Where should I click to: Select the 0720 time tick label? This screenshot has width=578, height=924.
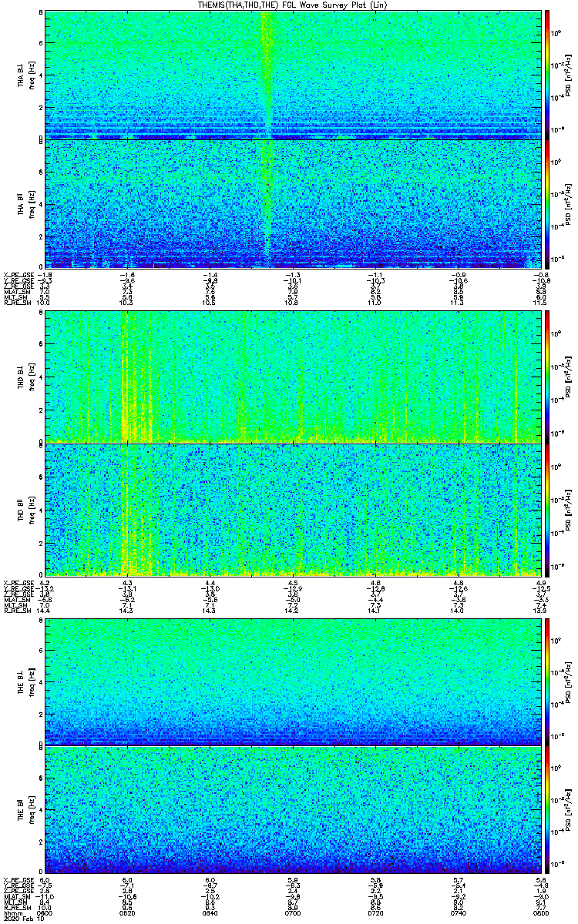click(x=375, y=913)
